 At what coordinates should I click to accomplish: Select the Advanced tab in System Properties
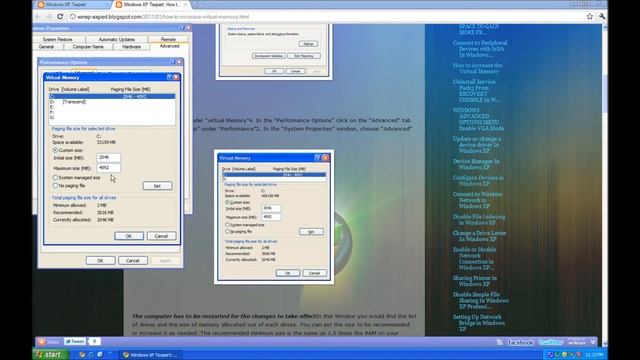[x=169, y=46]
